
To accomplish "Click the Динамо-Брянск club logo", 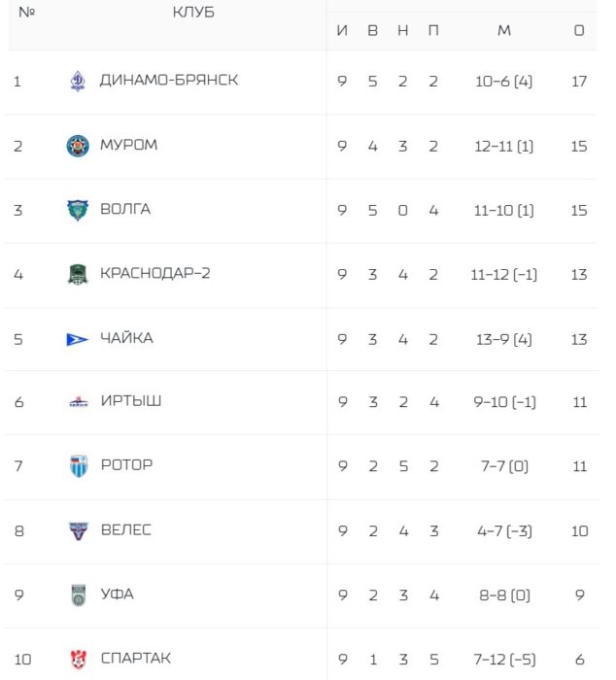I will [78, 81].
